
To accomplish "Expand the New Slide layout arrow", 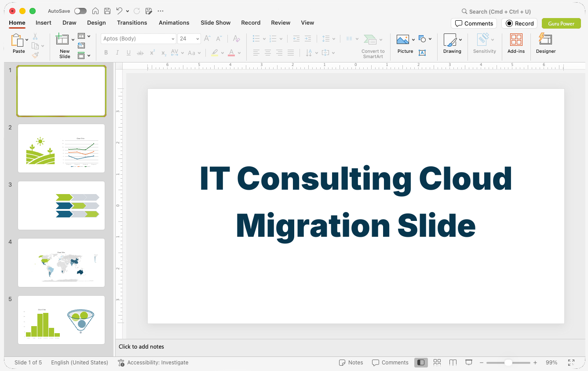I will tap(73, 40).
